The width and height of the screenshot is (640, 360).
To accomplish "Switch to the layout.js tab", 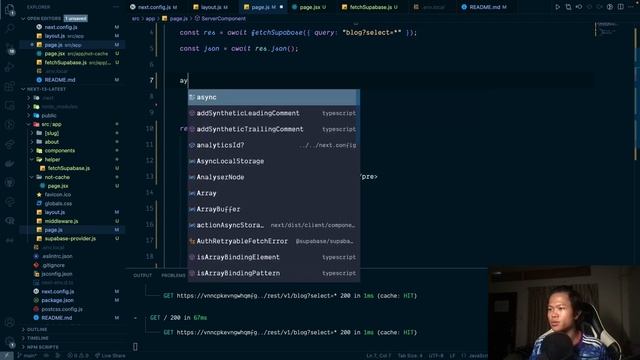I will tap(211, 7).
